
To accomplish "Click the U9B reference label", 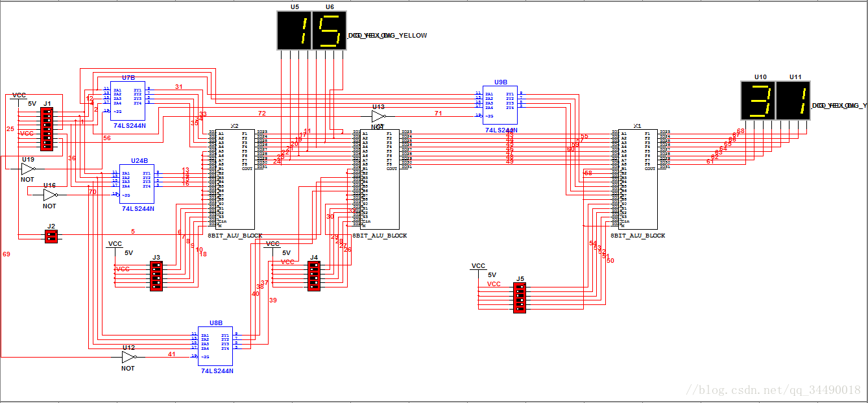I will pos(501,82).
